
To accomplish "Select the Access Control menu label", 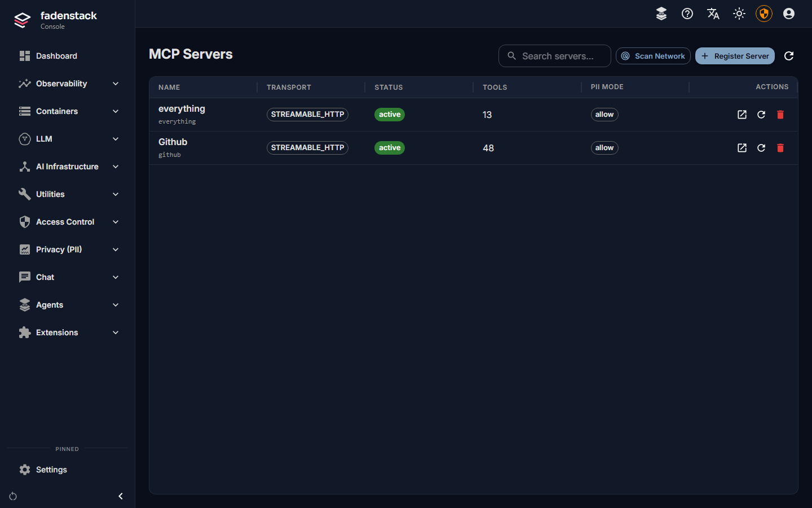I will 65,222.
